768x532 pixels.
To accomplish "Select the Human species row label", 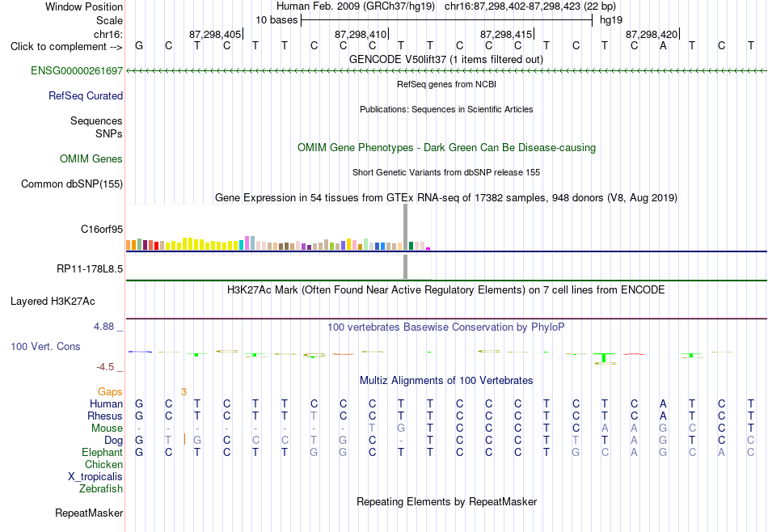I will [106, 404].
